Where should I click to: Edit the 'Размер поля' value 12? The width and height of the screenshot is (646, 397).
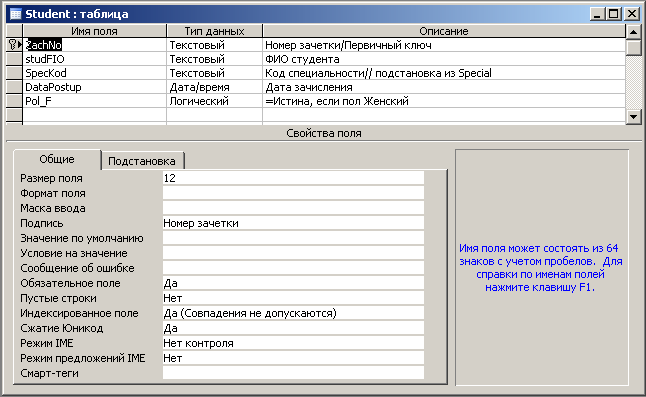click(x=293, y=178)
